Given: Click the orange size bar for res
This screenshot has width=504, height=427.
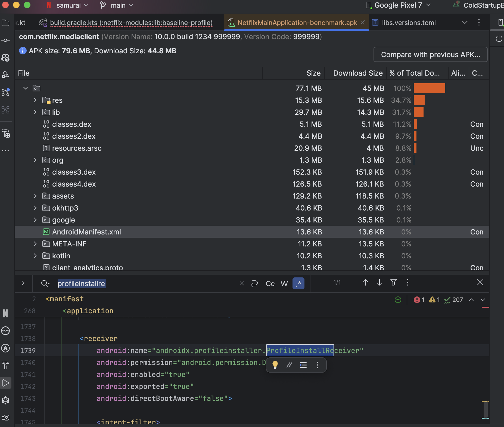Looking at the screenshot, I should click(419, 100).
